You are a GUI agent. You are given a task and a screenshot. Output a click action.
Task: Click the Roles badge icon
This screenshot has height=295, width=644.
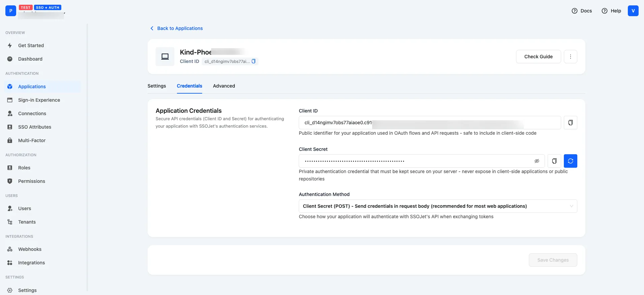[10, 168]
